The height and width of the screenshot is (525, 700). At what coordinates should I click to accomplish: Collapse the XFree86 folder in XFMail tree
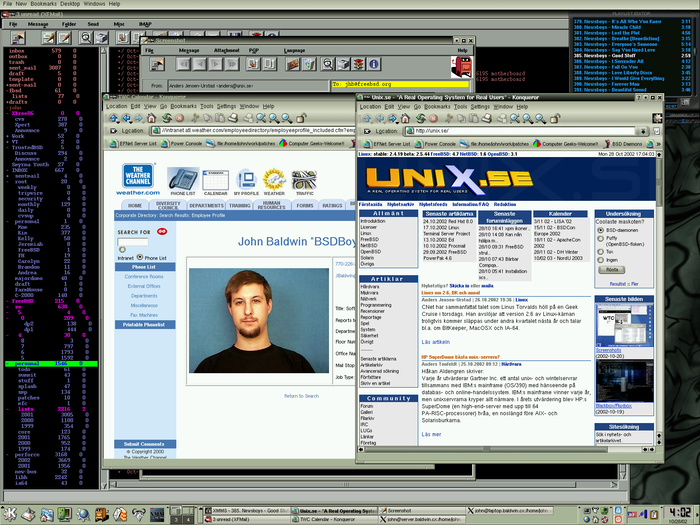pos(8,113)
